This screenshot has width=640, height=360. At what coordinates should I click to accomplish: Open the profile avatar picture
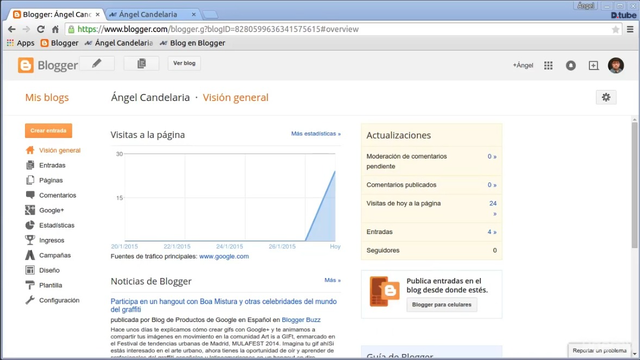[616, 65]
